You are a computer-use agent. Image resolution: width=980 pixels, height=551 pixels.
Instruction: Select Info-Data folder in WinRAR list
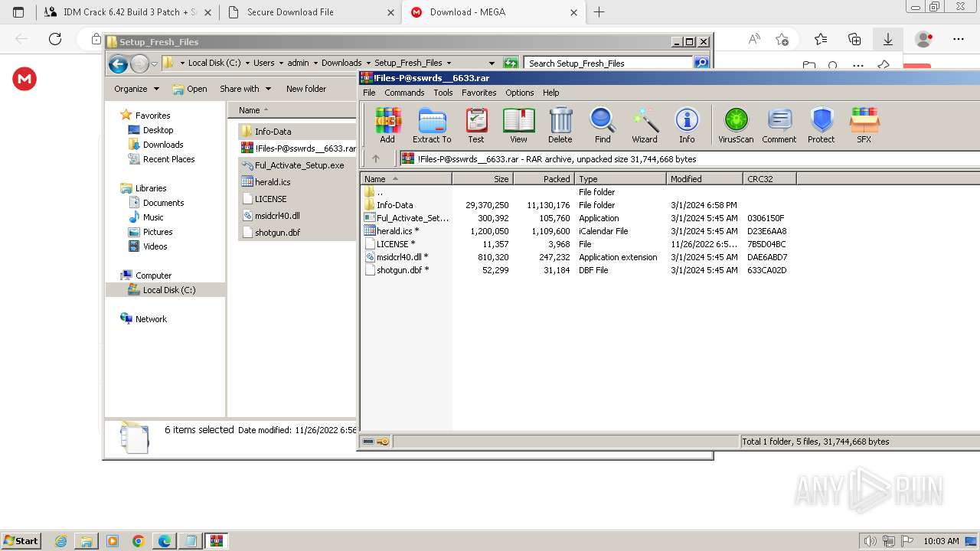388,205
